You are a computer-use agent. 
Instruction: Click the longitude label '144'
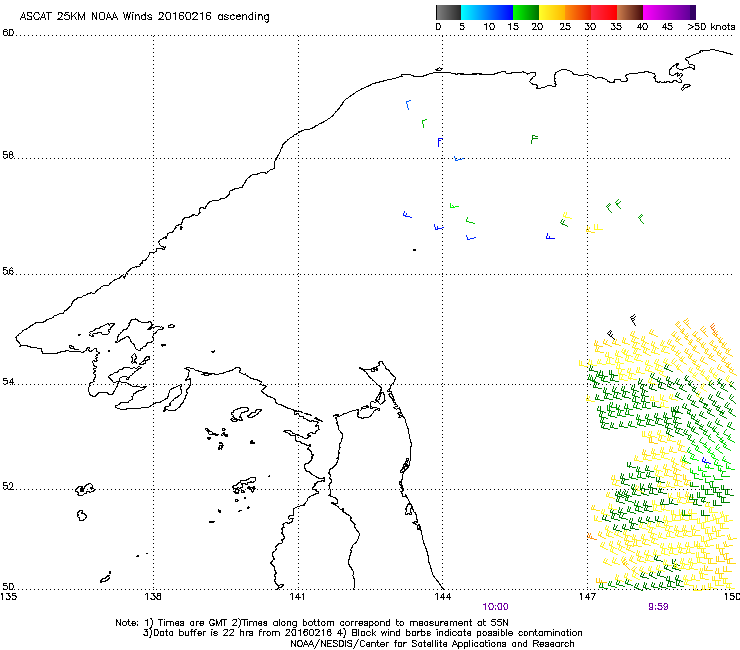coord(442,596)
